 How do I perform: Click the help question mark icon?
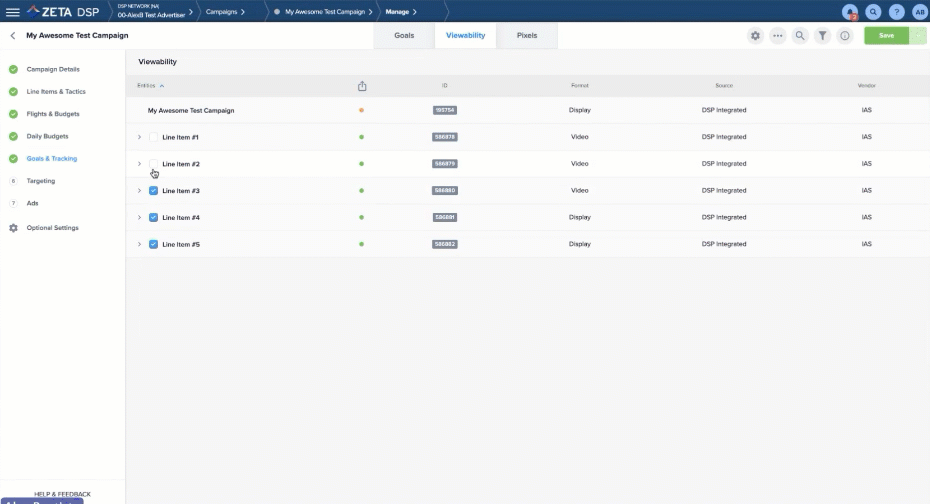897,12
